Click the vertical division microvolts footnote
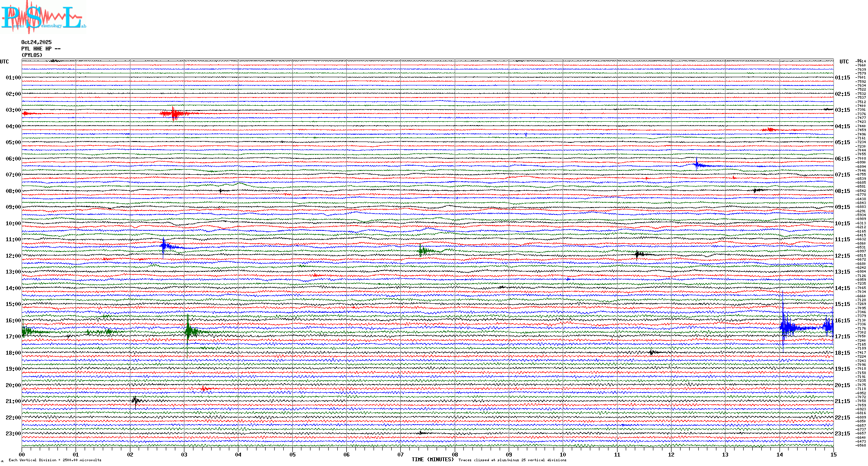Image resolution: width=868 pixels, height=466 pixels. 55,460
